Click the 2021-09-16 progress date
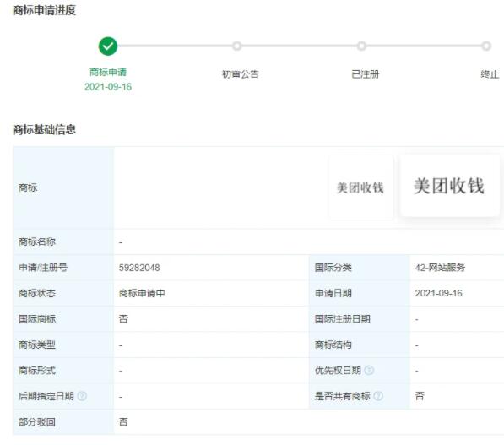The height and width of the screenshot is (445, 504). [108, 87]
